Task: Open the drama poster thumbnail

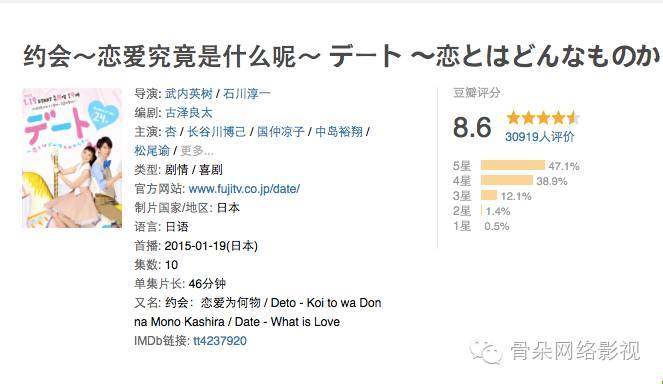Action: [x=72, y=158]
